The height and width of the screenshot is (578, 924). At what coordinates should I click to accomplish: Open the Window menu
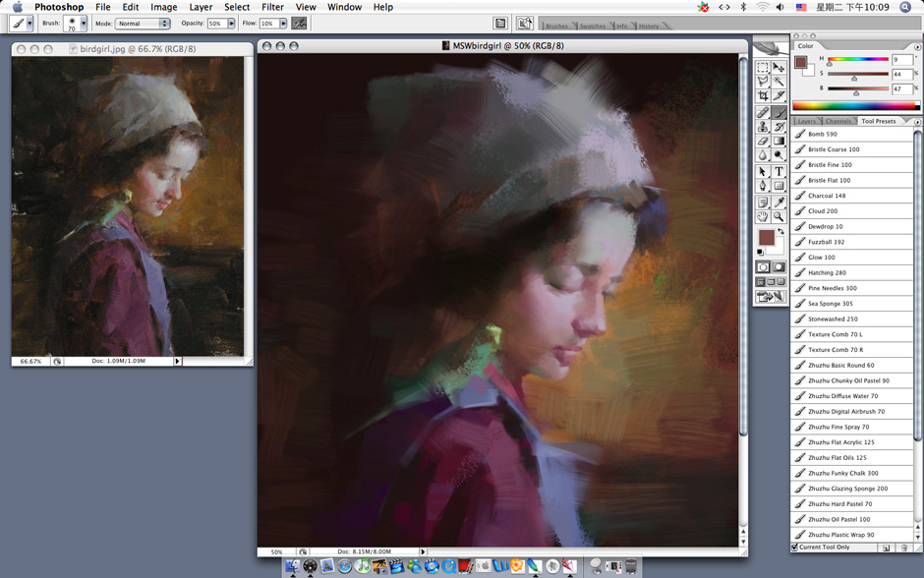(x=345, y=7)
